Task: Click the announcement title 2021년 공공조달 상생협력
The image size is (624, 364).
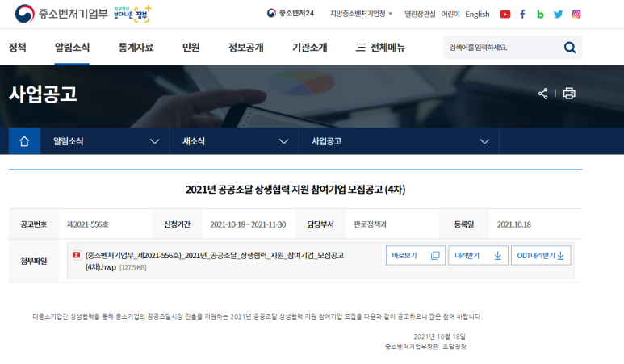Action: pos(295,190)
